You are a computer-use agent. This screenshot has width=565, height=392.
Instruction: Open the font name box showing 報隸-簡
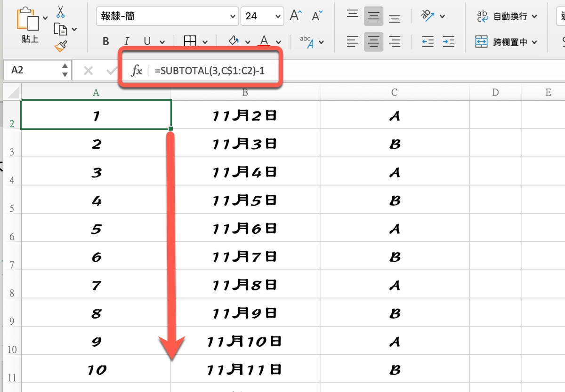click(x=168, y=16)
